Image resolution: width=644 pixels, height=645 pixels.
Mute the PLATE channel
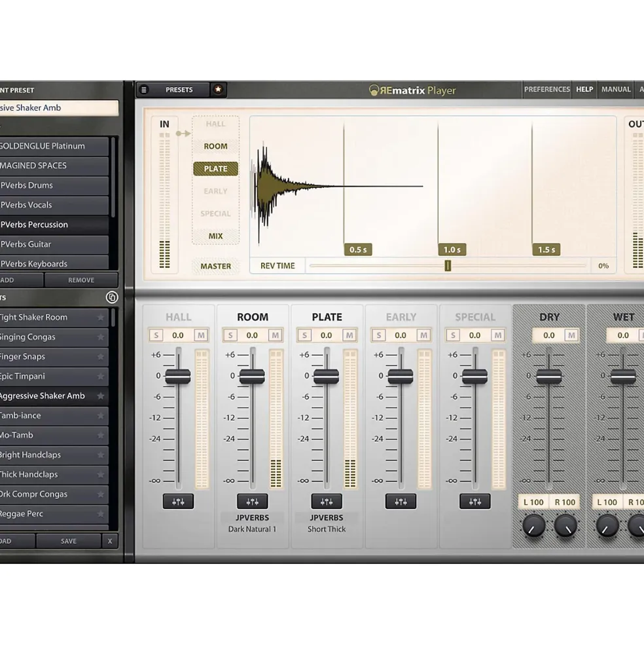[349, 335]
